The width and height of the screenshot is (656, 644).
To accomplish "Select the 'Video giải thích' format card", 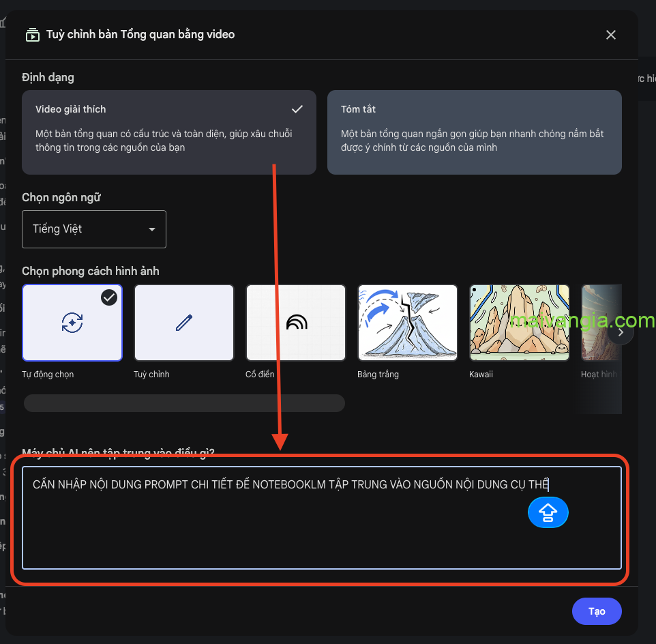I will (x=168, y=132).
